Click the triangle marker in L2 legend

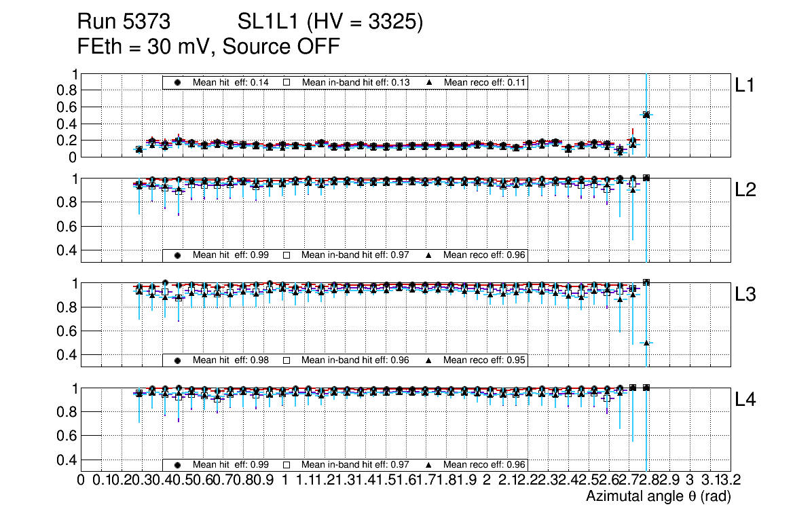pos(429,255)
